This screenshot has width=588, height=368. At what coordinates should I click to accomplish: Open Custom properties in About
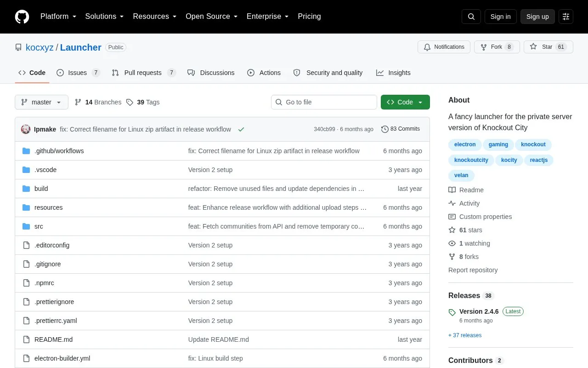[480, 217]
